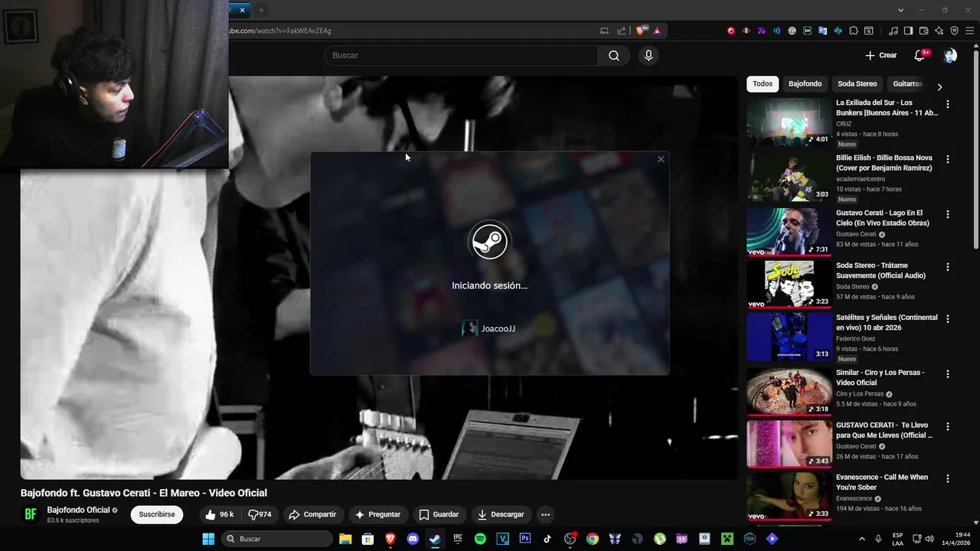The height and width of the screenshot is (551, 980).
Task: Open Brave Shields lion icon
Action: pos(641,31)
